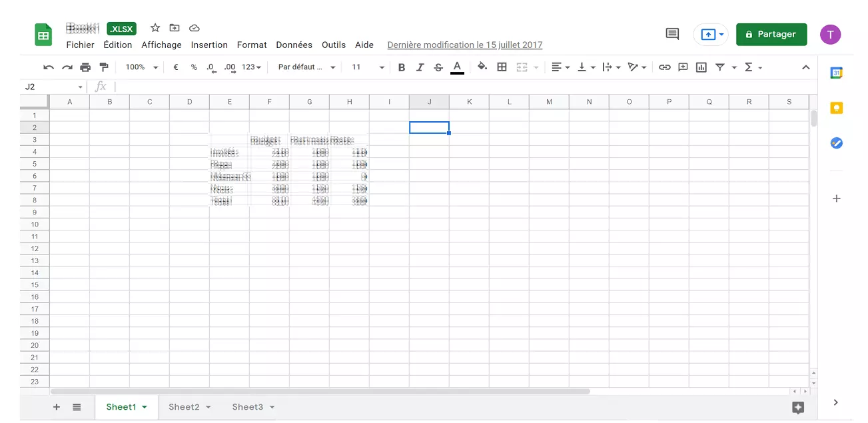Click the present screen button
The height and width of the screenshot is (423, 868).
[710, 34]
